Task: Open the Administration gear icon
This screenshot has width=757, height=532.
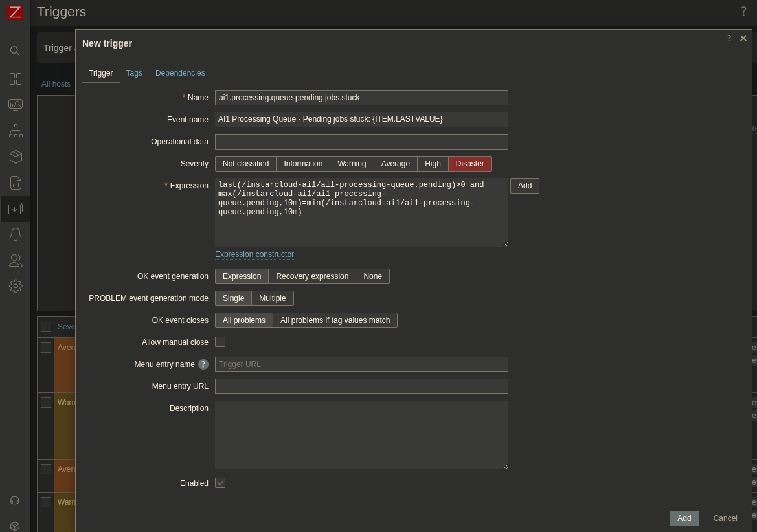Action: click(16, 286)
